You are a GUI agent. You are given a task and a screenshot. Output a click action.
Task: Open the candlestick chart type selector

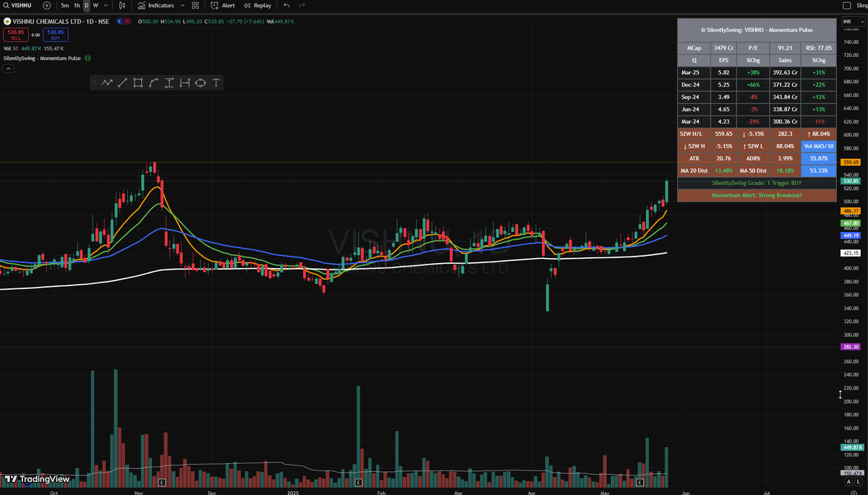[122, 5]
